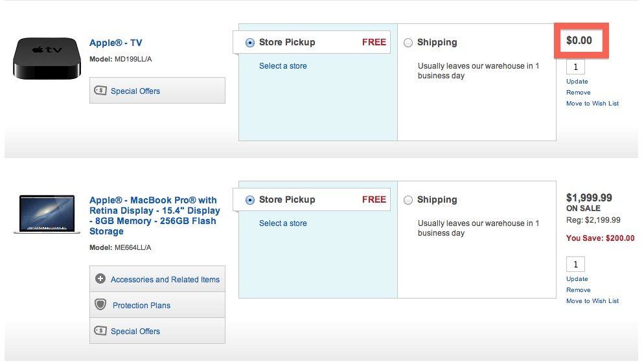
Task: Choose Shipping option for MacBook Pro
Action: [408, 200]
